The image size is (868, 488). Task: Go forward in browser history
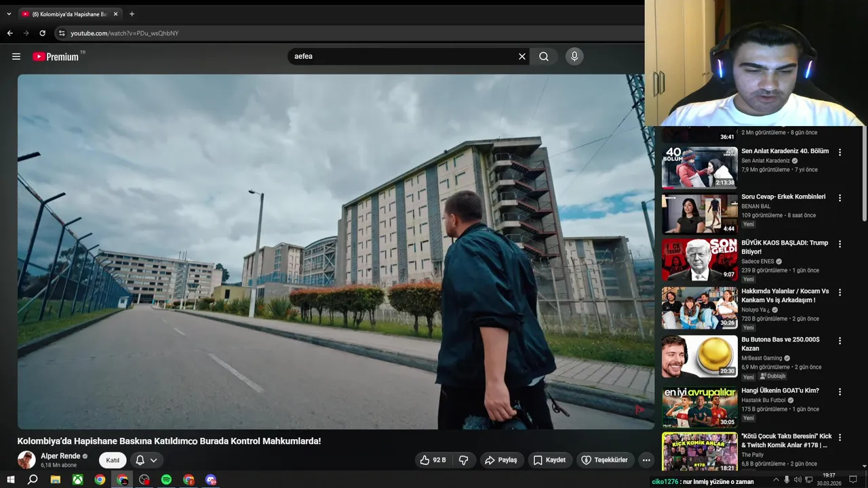[x=26, y=33]
